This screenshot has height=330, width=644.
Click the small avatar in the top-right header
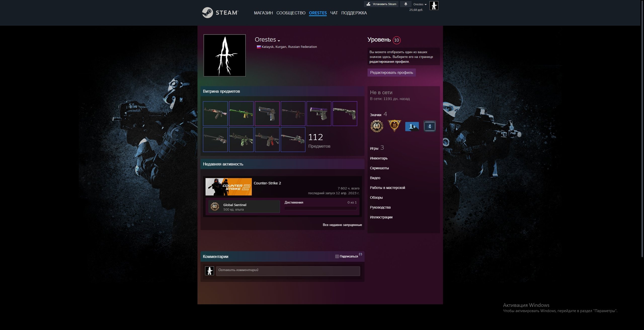434,6
